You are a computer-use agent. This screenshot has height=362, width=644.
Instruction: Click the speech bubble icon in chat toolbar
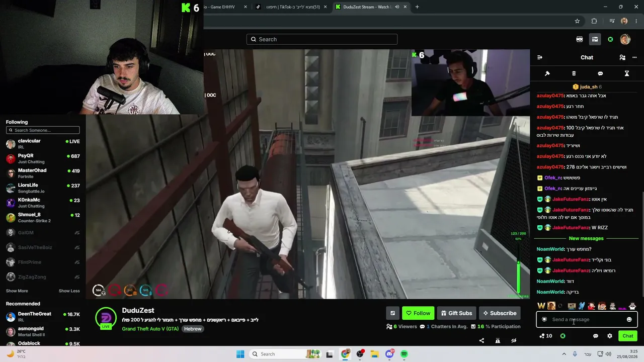[600, 73]
